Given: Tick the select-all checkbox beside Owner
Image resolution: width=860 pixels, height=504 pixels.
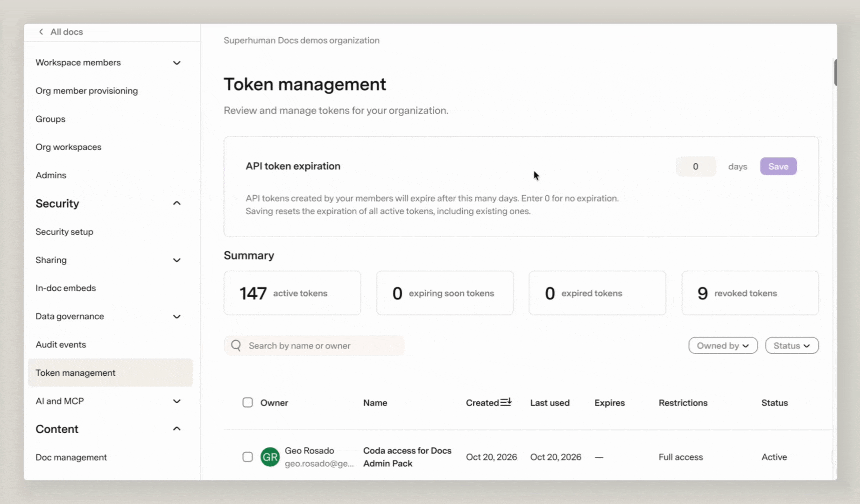Looking at the screenshot, I should click(247, 402).
